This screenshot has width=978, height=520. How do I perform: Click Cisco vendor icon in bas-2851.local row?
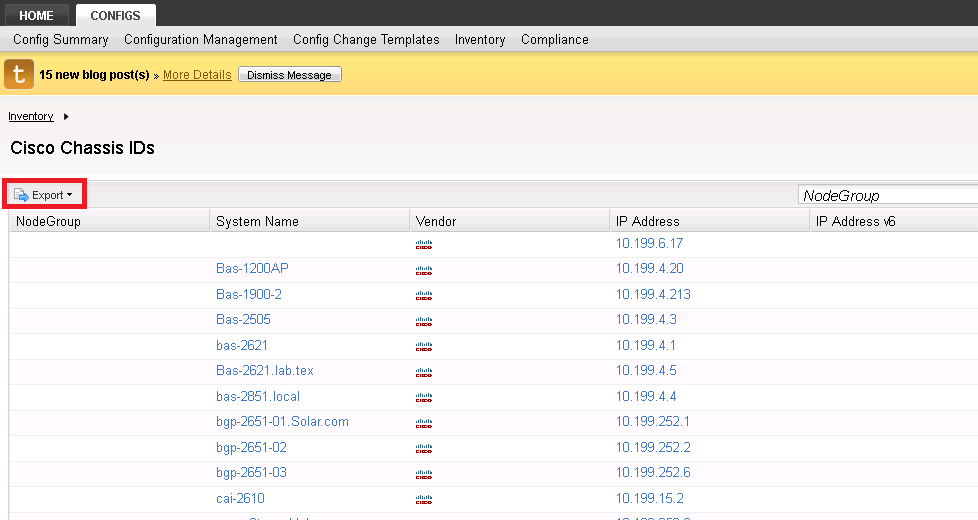click(x=424, y=397)
